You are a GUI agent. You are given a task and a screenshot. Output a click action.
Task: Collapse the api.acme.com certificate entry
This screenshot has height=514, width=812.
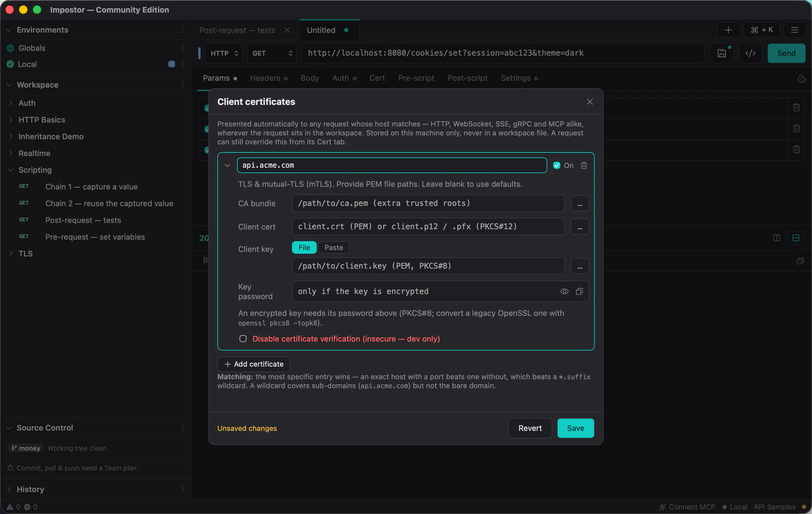(227, 166)
